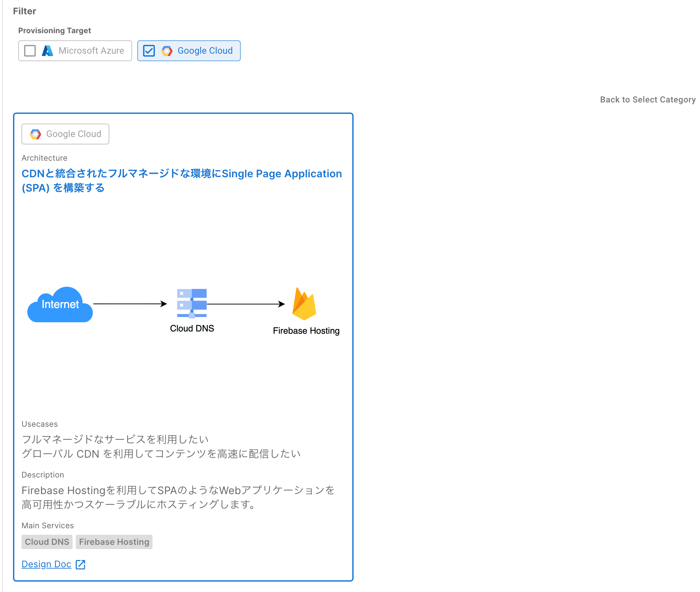Click the Google Cloud filter label text
Viewport: 700px width, 592px height.
pos(205,51)
